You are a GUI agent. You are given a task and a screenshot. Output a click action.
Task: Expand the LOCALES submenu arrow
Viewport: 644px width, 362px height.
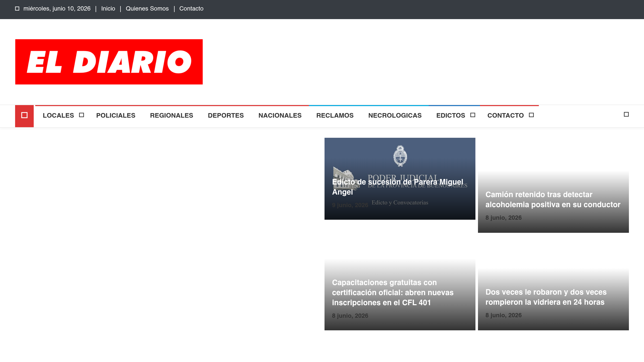(x=82, y=115)
